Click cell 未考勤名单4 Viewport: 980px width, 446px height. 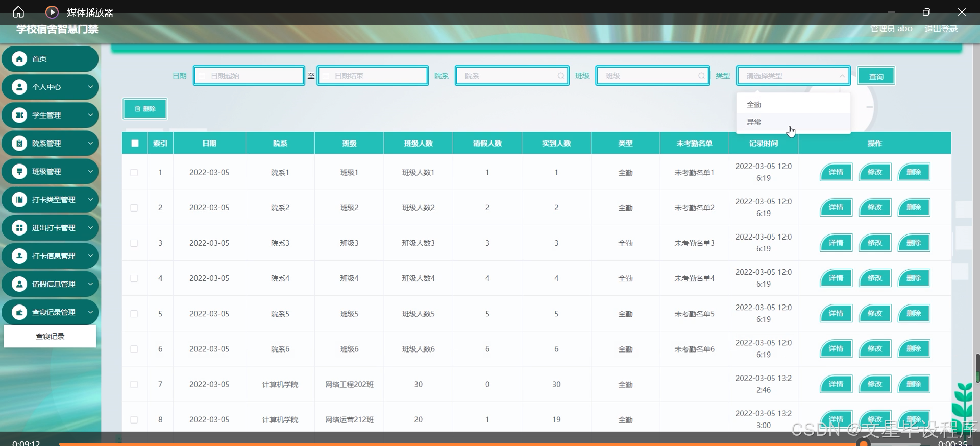click(x=694, y=278)
